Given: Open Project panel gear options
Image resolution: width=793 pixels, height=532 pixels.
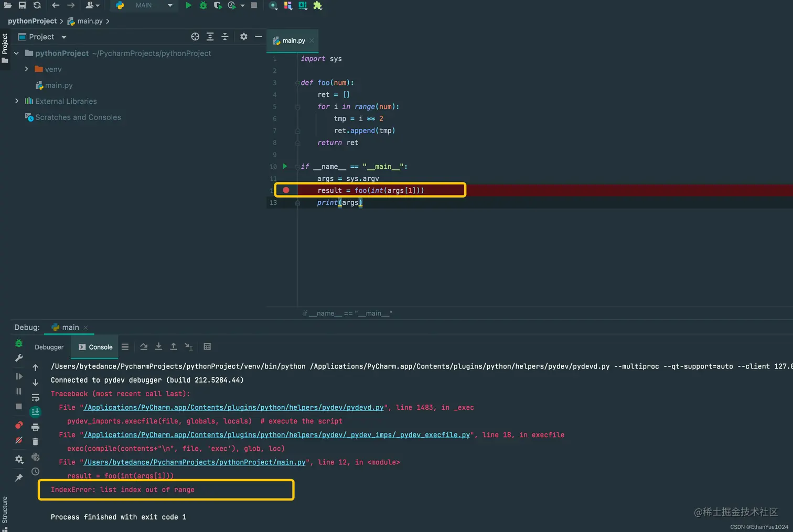Looking at the screenshot, I should pos(243,37).
